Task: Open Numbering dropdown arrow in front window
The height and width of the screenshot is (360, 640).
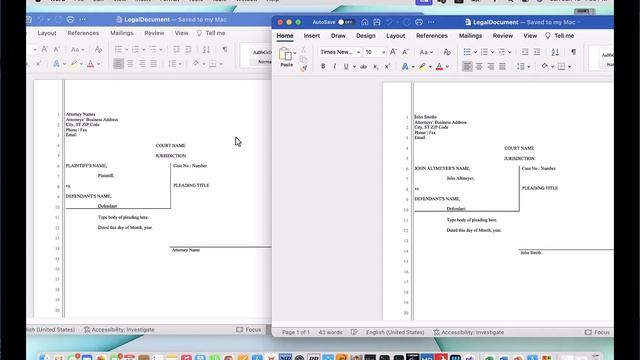Action: coord(492,52)
